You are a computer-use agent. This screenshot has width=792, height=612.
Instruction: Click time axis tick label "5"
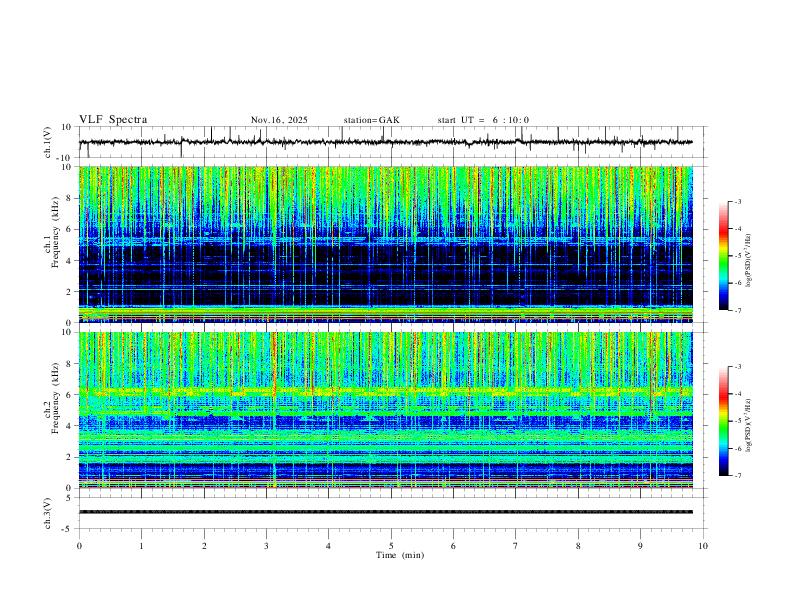coord(391,546)
